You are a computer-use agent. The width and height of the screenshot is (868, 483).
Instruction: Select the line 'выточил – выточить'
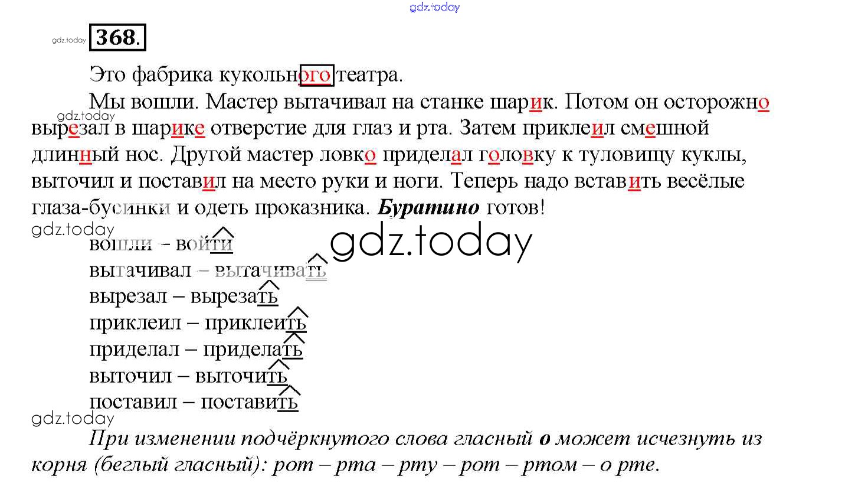pyautogui.click(x=188, y=376)
